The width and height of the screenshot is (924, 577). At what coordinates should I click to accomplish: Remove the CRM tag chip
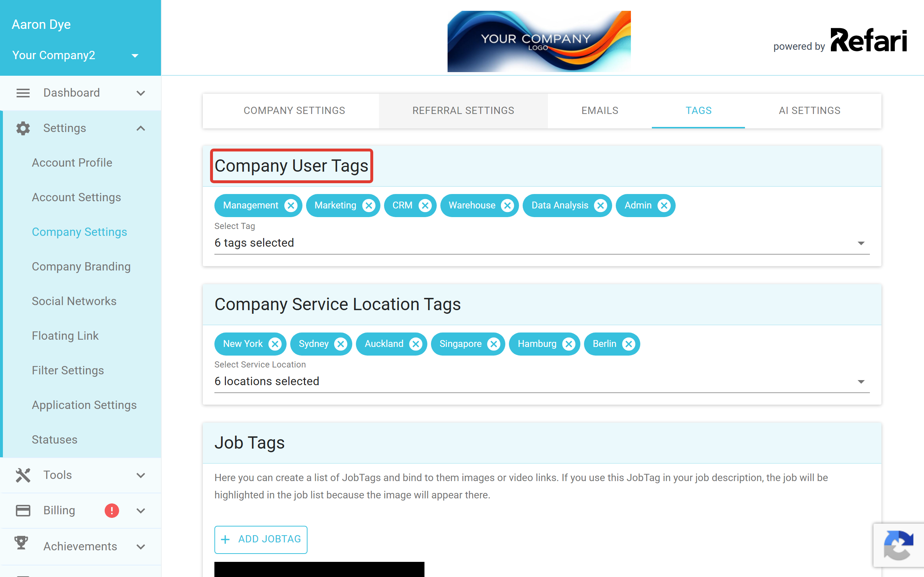[424, 205]
